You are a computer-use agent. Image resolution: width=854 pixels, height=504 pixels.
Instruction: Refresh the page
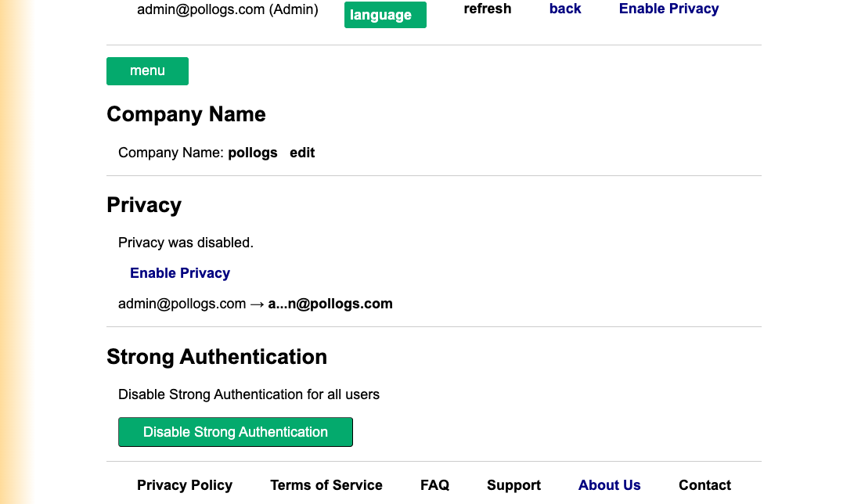pos(487,9)
